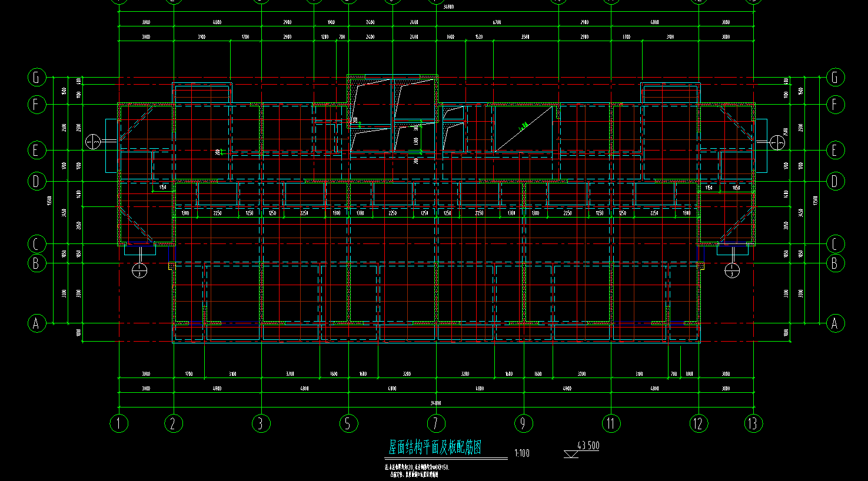
Task: Click grid bubble 2 at the bottom
Action: (173, 423)
